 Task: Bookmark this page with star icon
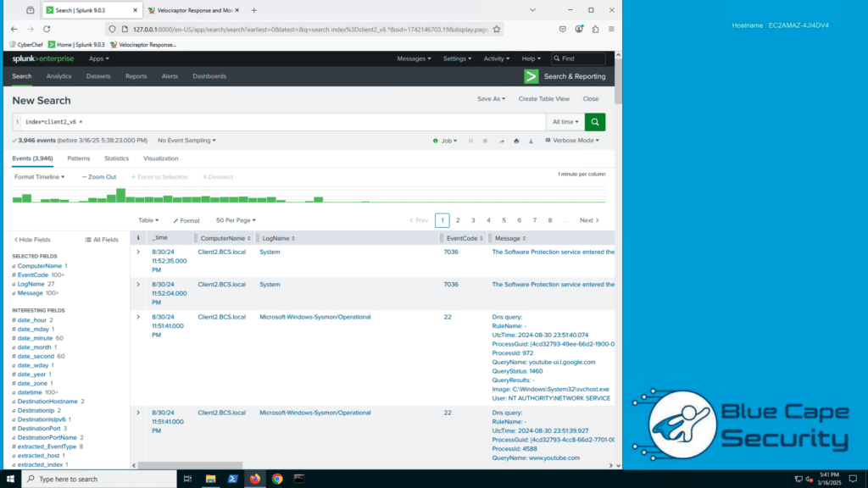pos(496,29)
